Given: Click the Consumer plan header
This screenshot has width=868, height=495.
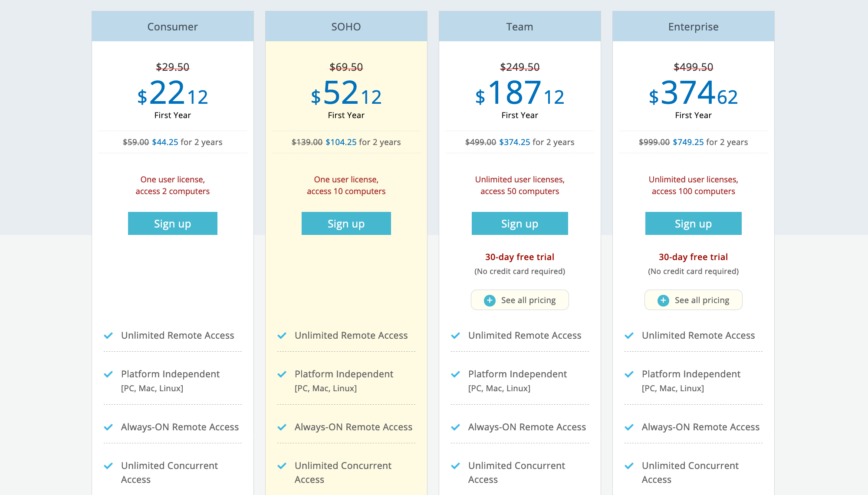Looking at the screenshot, I should (x=172, y=27).
